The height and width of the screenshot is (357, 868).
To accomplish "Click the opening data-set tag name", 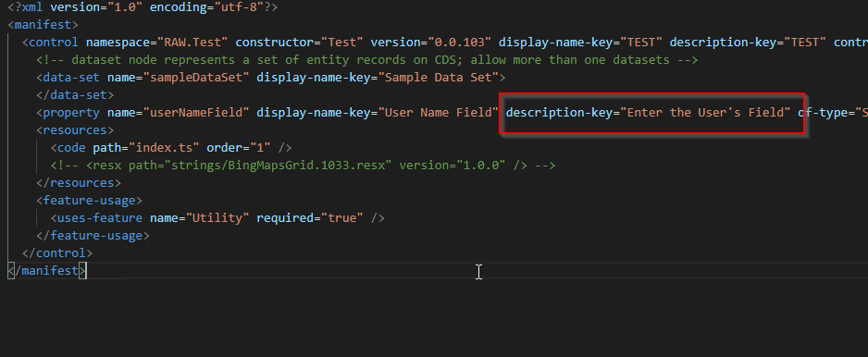I will (71, 78).
